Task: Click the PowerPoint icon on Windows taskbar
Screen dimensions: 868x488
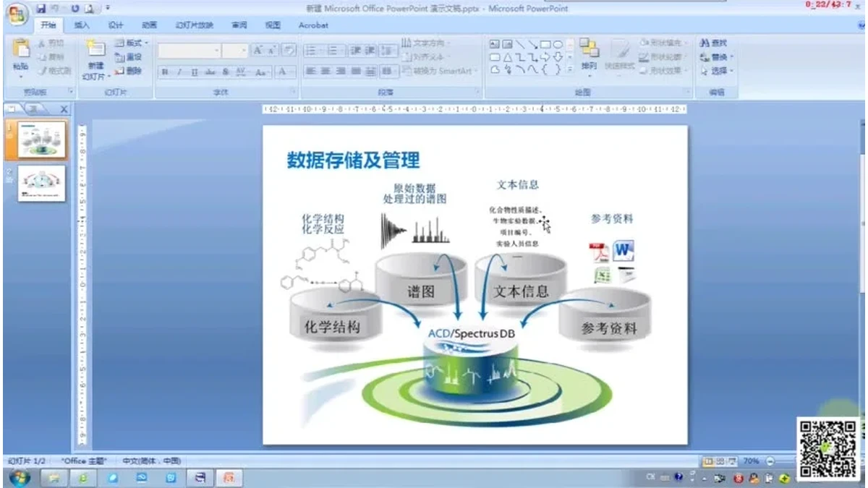Action: click(x=229, y=478)
